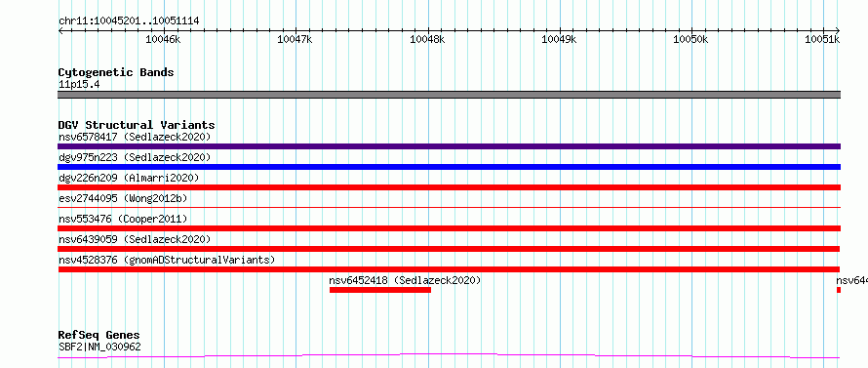Screen dimensions: 868x368
Task: Click the right arrowhead of the ruler
Action: point(838,30)
